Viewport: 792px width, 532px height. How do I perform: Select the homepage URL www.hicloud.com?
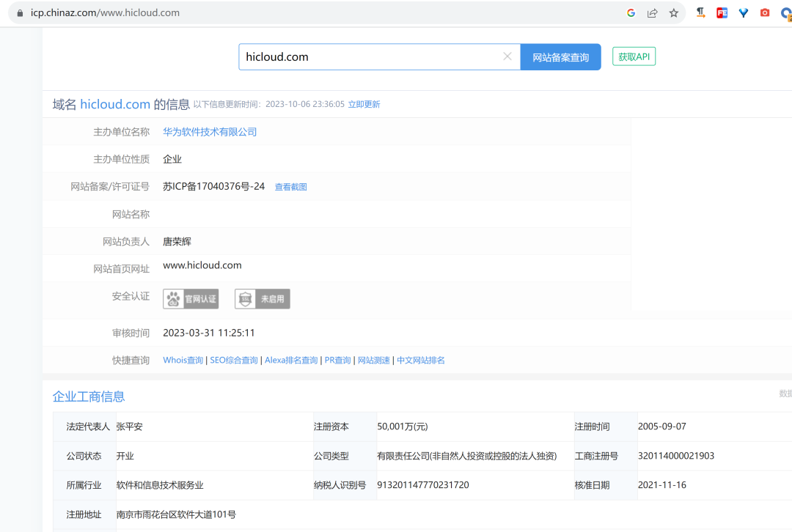click(202, 265)
